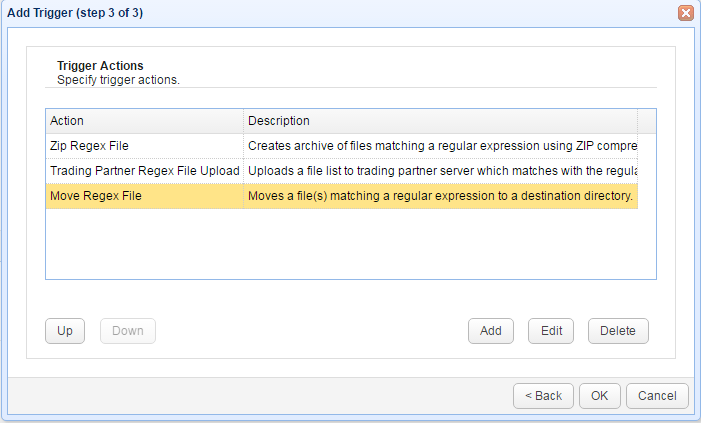Select the Zip Regex File action
The height and width of the screenshot is (423, 701).
pyautogui.click(x=89, y=146)
